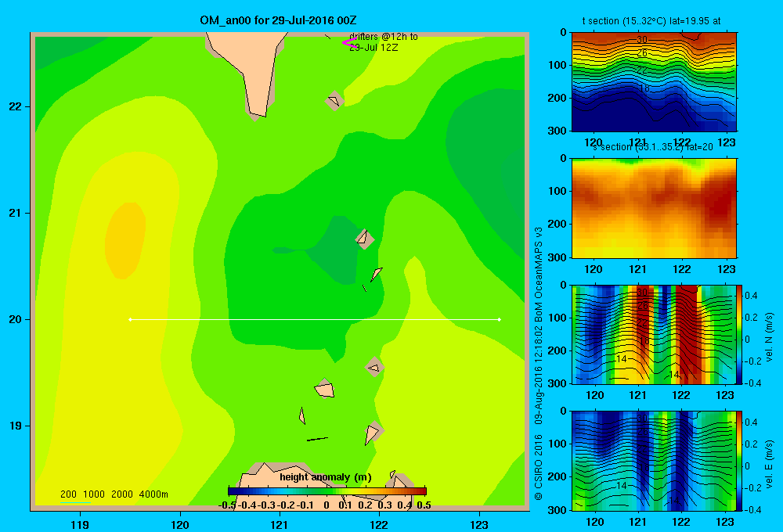The image size is (783, 532).
Task: Click latitude label '22' on main map
Action: 16,107
